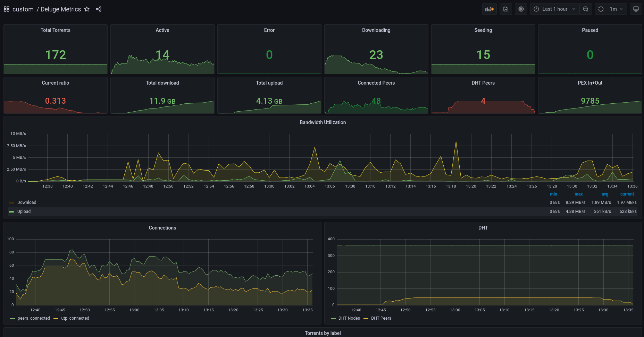Viewport: 644px width, 337px height.
Task: Change the Download series color swatch
Action: (x=11, y=203)
